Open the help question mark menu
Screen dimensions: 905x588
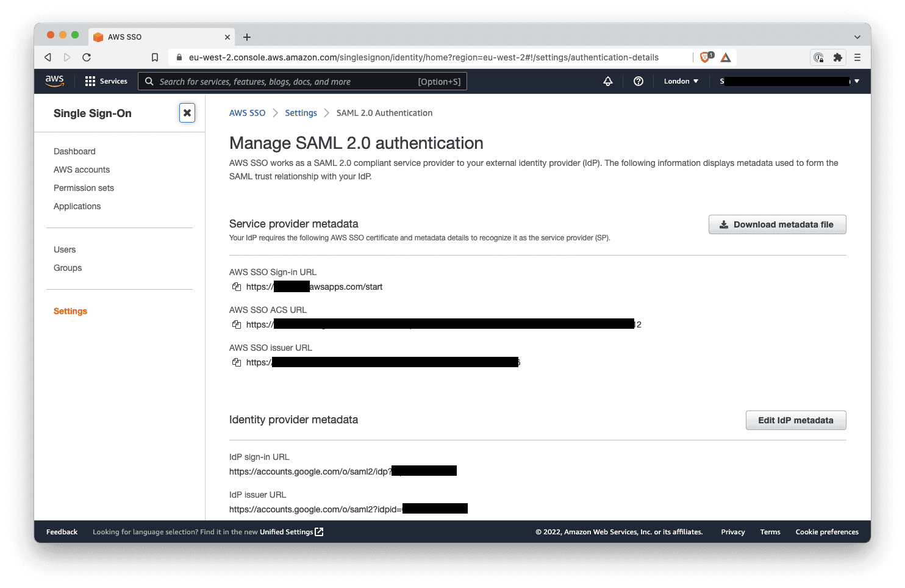pos(639,81)
